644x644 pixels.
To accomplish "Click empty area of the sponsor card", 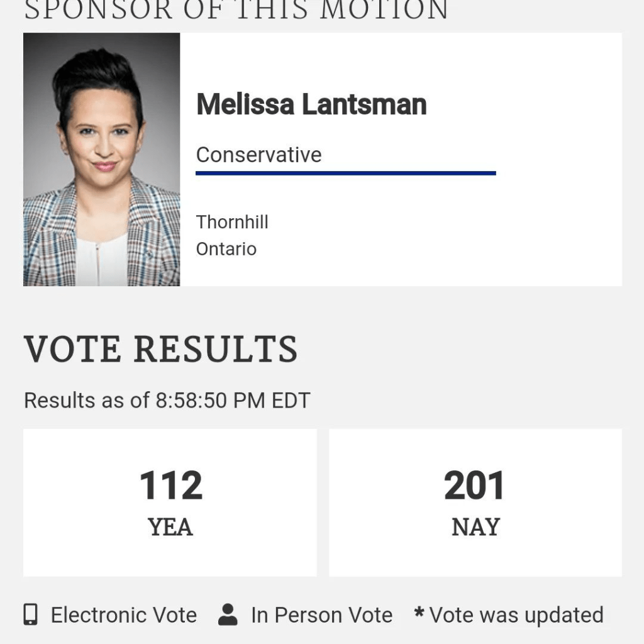I will pyautogui.click(x=535, y=239).
